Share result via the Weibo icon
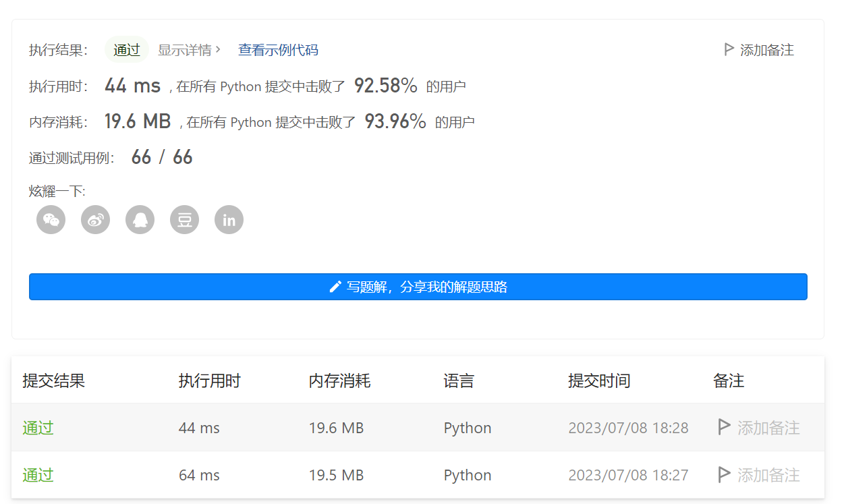Image resolution: width=844 pixels, height=504 pixels. pos(95,219)
